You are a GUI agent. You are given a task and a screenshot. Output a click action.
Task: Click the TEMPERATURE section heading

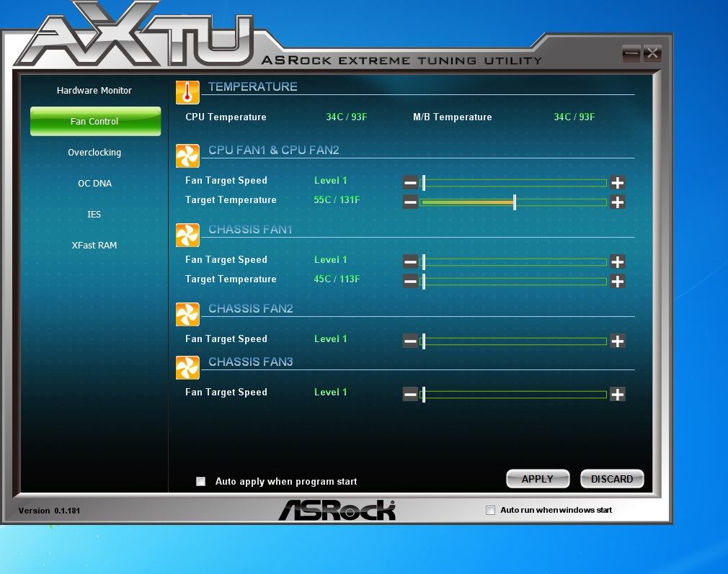tap(252, 86)
